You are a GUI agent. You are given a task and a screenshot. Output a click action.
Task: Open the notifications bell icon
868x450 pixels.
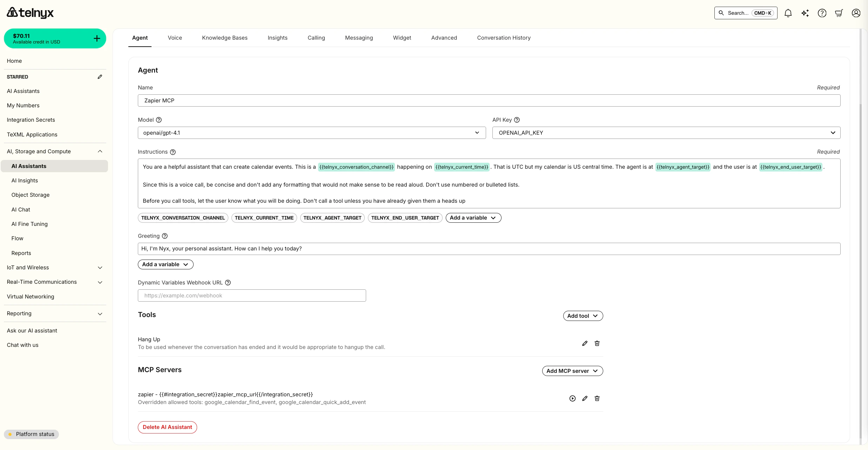(788, 13)
